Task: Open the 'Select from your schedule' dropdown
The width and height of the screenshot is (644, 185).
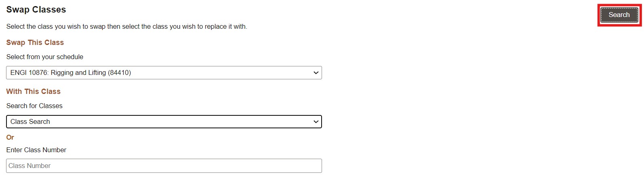Action: [164, 73]
